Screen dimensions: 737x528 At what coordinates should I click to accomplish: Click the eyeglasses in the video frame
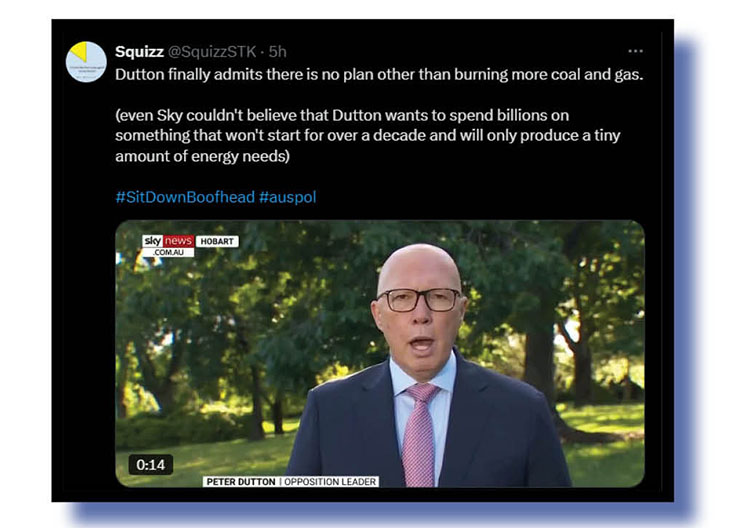(x=419, y=300)
